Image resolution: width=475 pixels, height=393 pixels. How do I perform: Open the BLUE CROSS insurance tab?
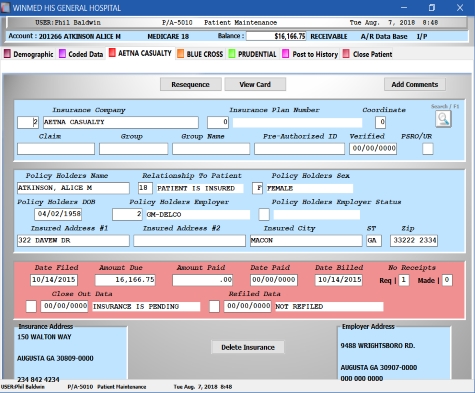pyautogui.click(x=200, y=54)
